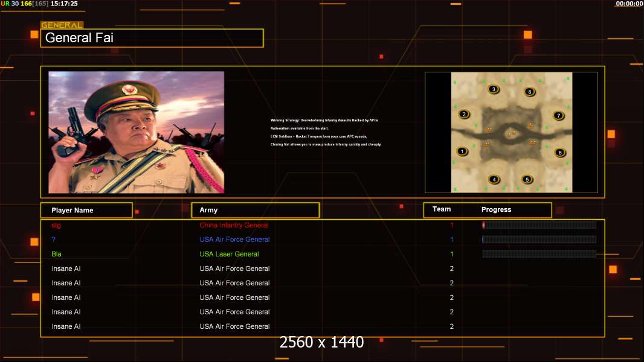644x362 pixels.
Task: Click start position 7 on the minimap
Action: [559, 115]
